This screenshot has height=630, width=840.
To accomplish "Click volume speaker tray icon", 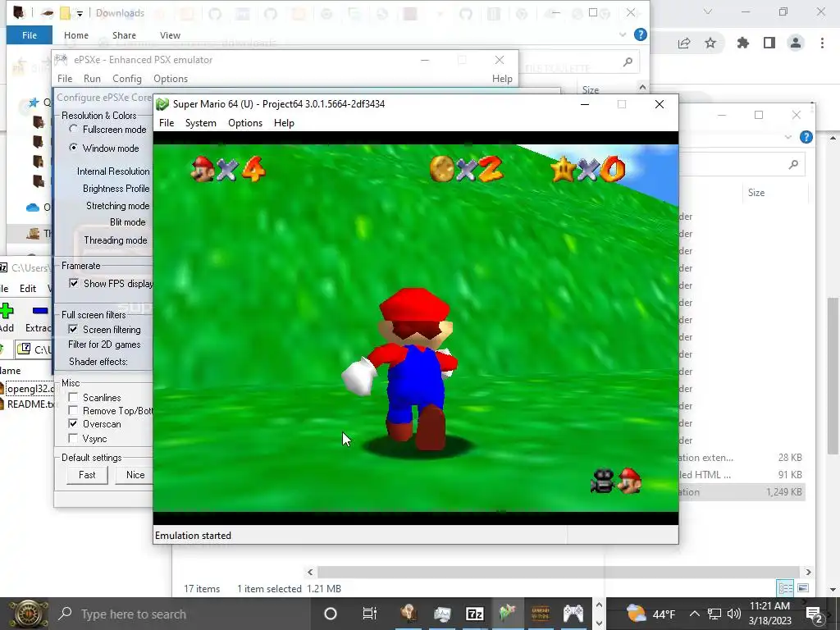I will pos(734,614).
